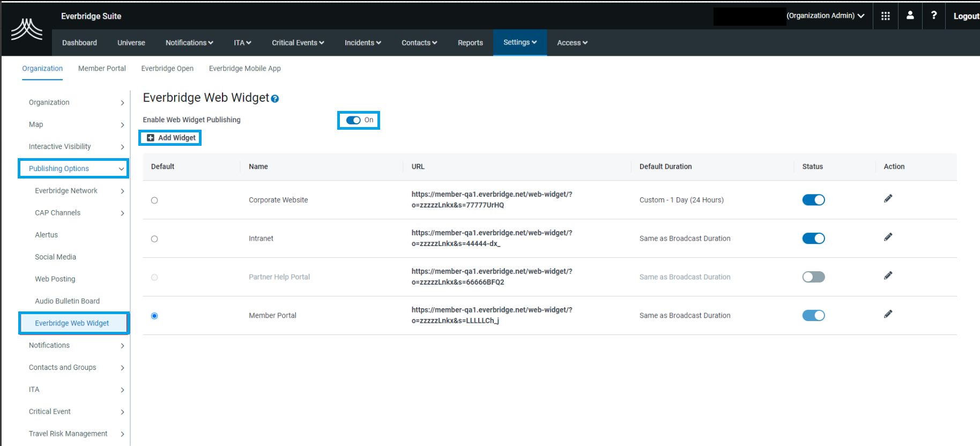Switch to the Organization tab
Image resolution: width=980 pixels, height=446 pixels.
point(42,69)
